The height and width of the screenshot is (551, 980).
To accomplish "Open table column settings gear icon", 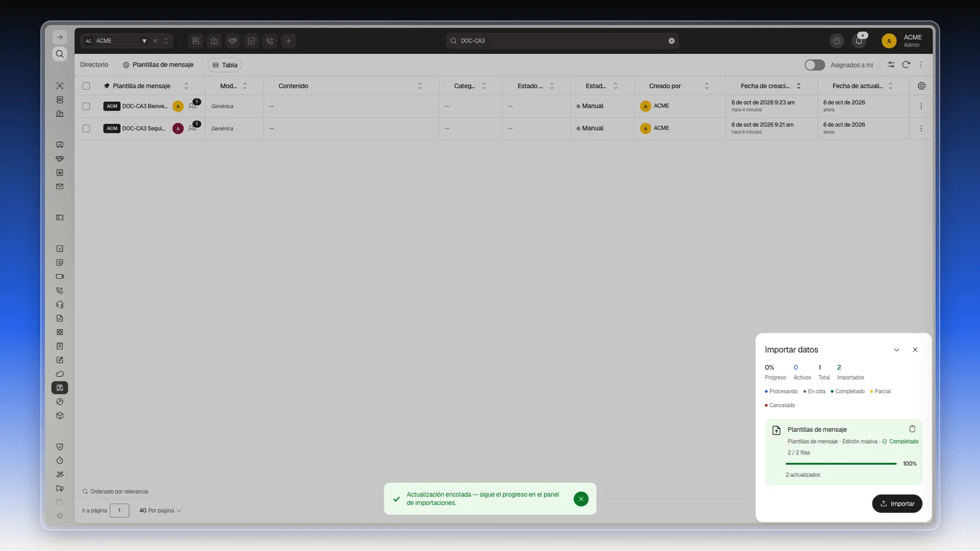I will click(x=921, y=86).
